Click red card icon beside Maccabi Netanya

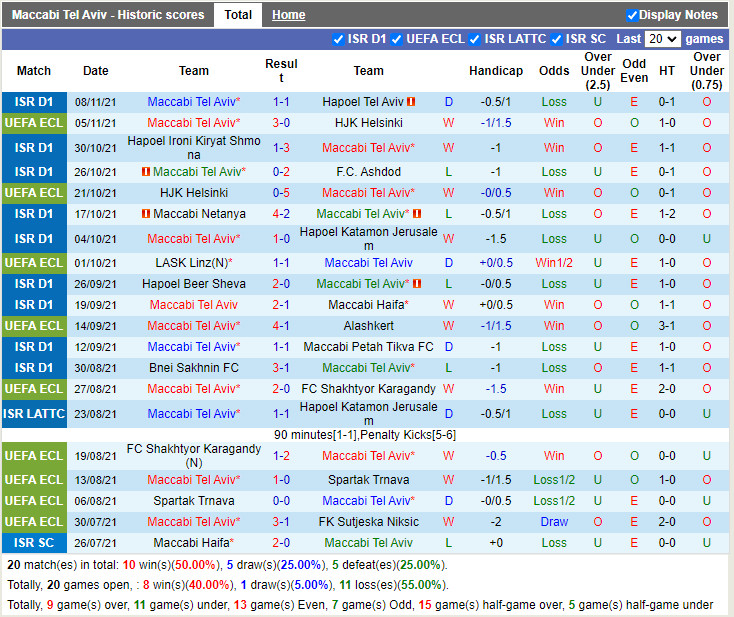click(x=146, y=214)
